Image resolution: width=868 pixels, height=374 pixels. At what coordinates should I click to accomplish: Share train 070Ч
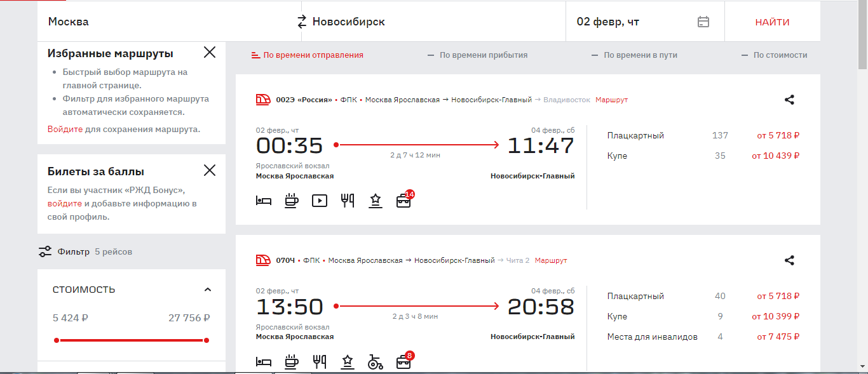click(789, 260)
